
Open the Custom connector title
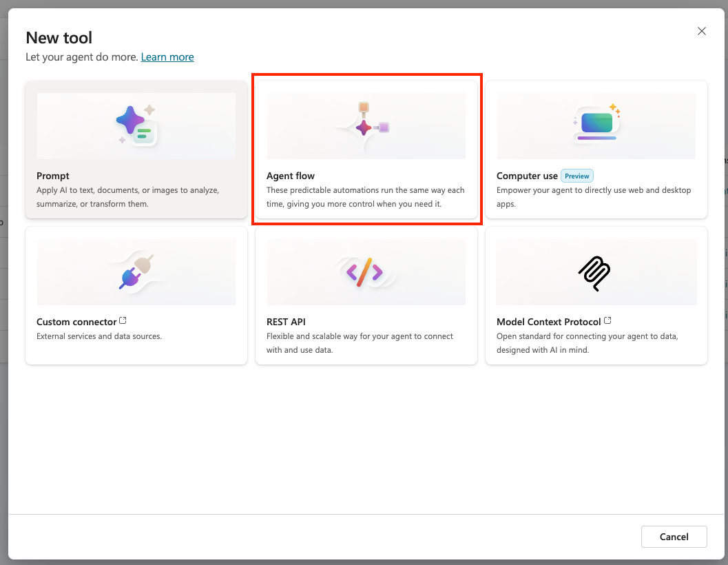(x=76, y=322)
